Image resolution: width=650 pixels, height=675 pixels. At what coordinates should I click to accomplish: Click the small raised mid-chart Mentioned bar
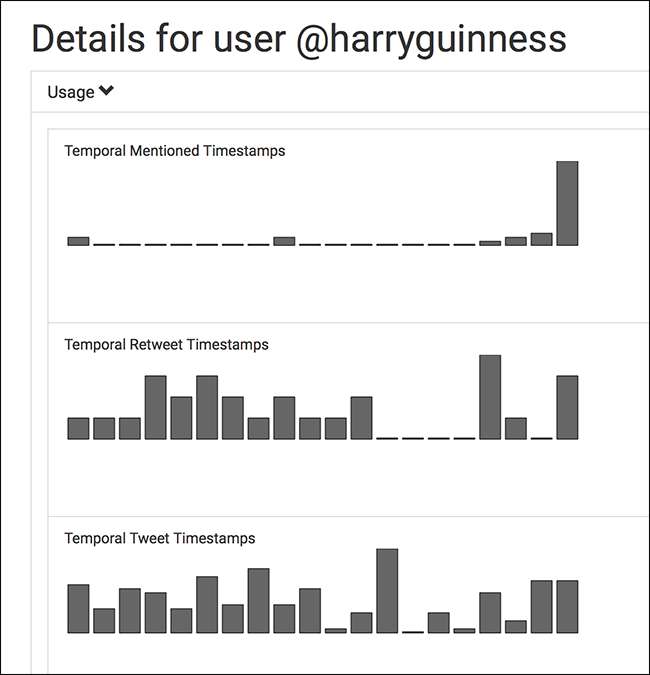284,241
